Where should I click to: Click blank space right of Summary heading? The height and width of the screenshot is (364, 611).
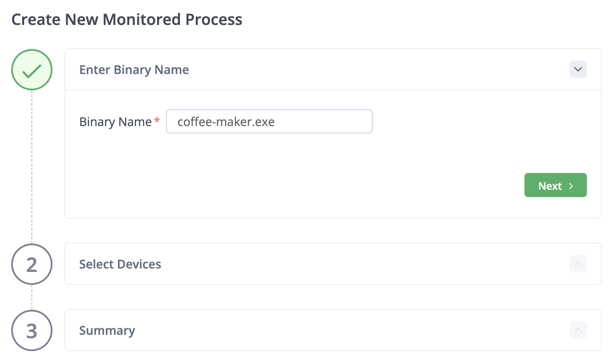point(344,330)
